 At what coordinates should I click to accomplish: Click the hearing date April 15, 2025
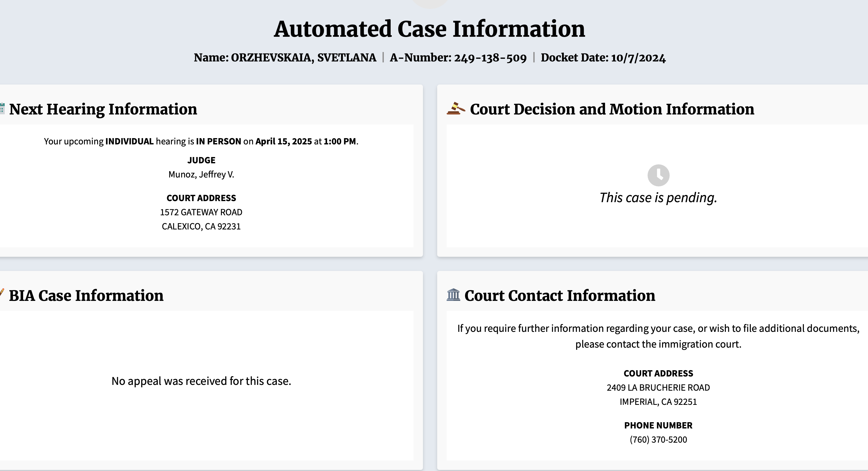pyautogui.click(x=284, y=142)
